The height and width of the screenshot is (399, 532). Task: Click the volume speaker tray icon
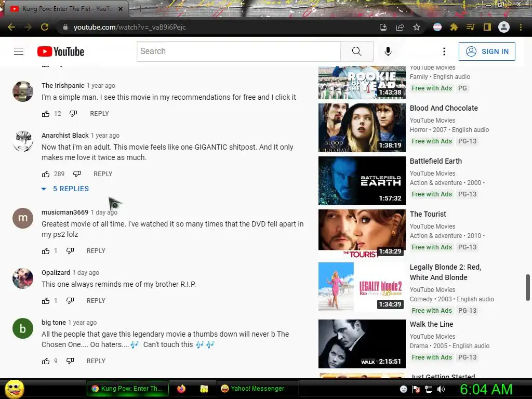(x=441, y=389)
